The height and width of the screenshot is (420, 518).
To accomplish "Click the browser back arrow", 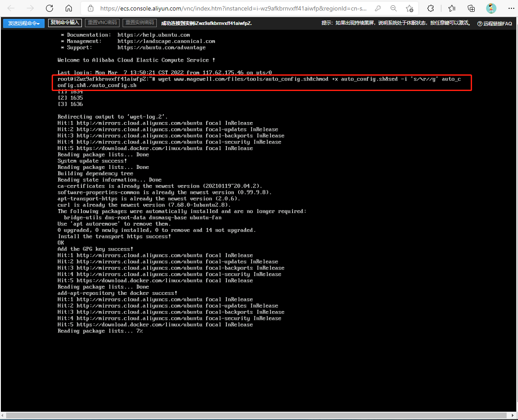I will (x=11, y=8).
